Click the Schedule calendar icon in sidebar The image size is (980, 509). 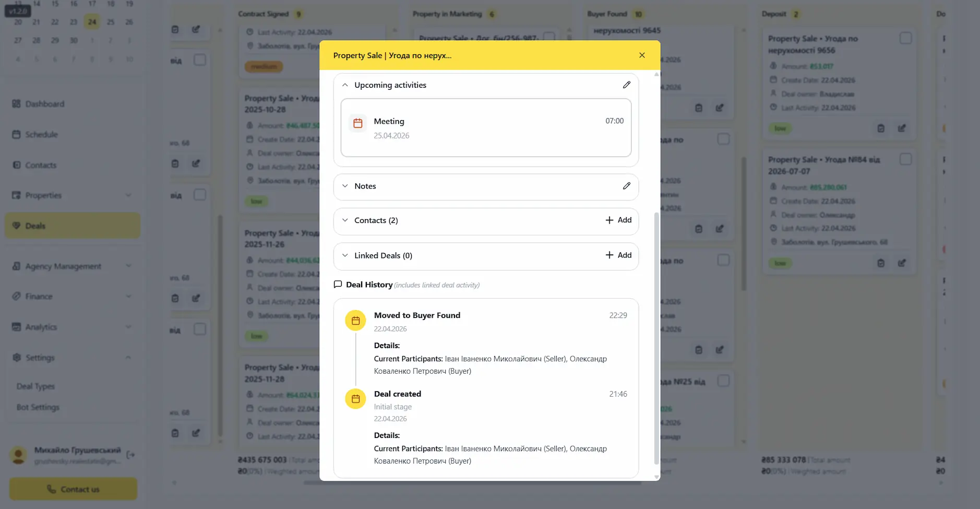(x=16, y=134)
